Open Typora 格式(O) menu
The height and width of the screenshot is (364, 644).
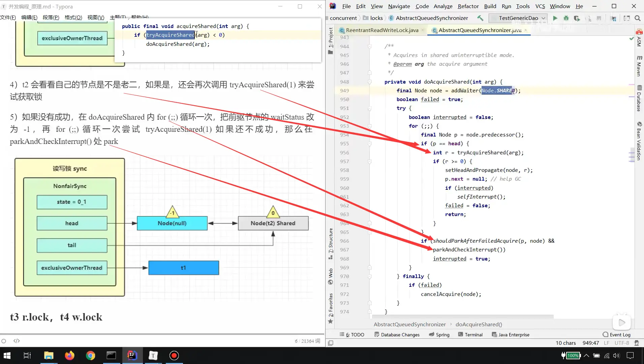[73, 17]
